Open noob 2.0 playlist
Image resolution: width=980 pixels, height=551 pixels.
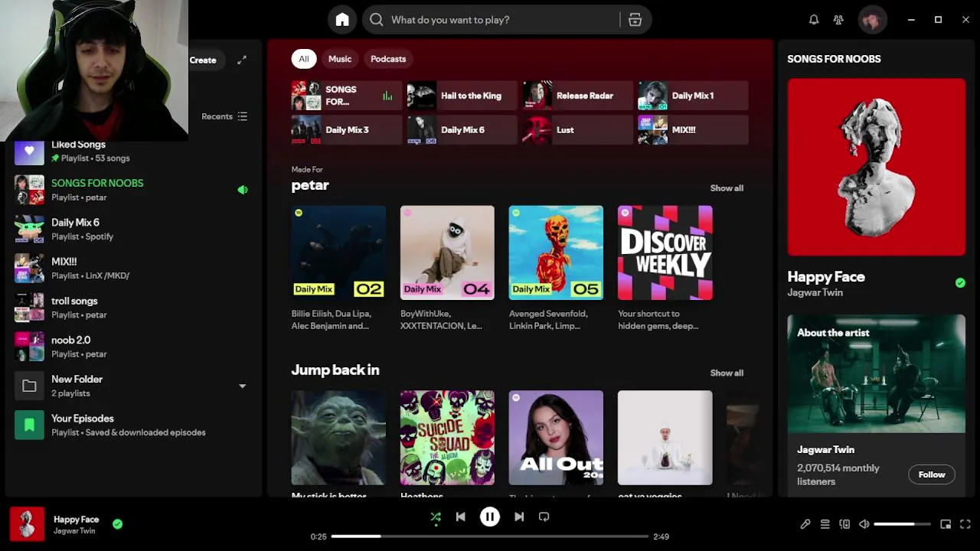[134, 347]
